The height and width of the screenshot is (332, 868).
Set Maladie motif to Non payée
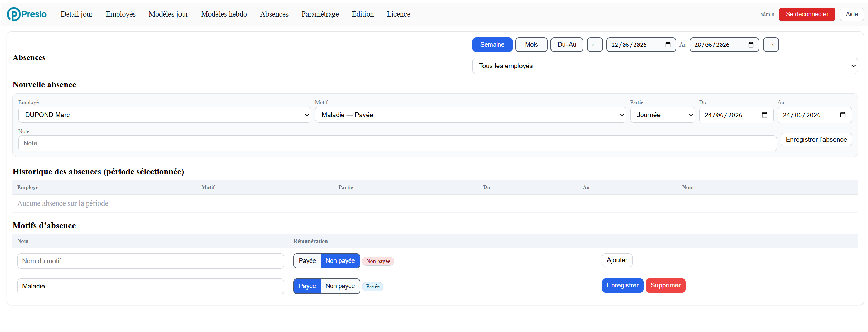(x=340, y=286)
